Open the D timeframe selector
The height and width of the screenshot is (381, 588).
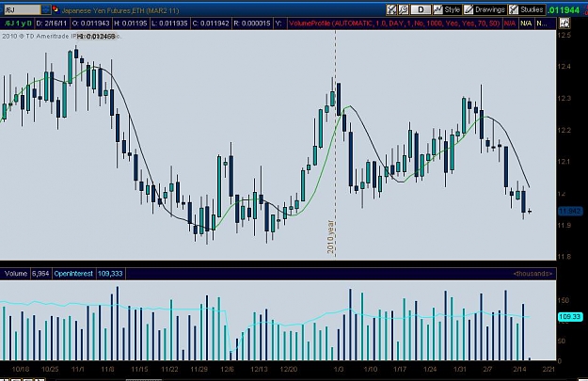(421, 9)
